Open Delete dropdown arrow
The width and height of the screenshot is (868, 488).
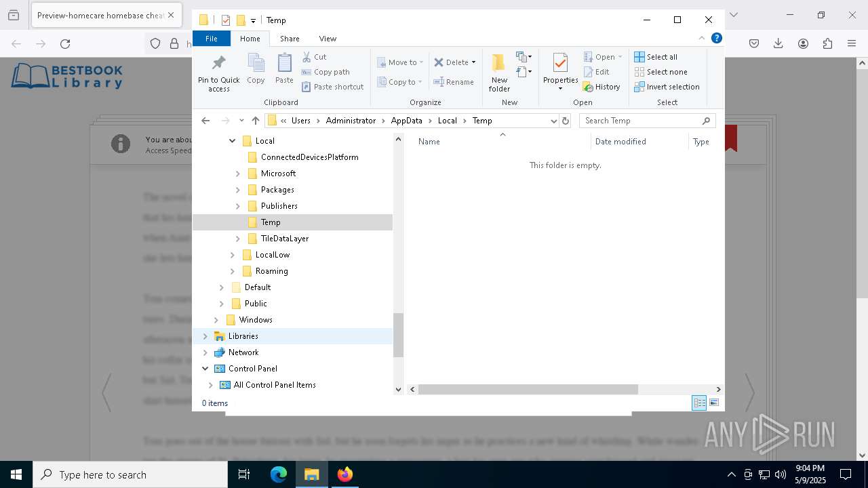(473, 62)
